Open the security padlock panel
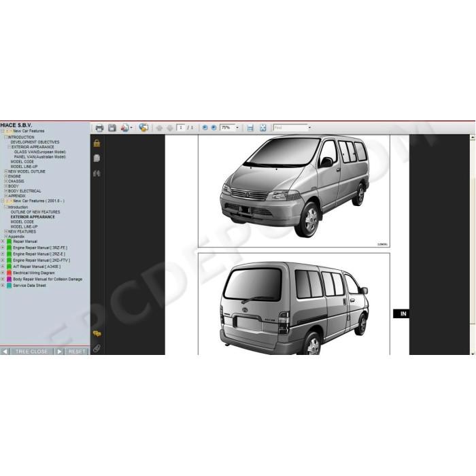 pyautogui.click(x=97, y=143)
